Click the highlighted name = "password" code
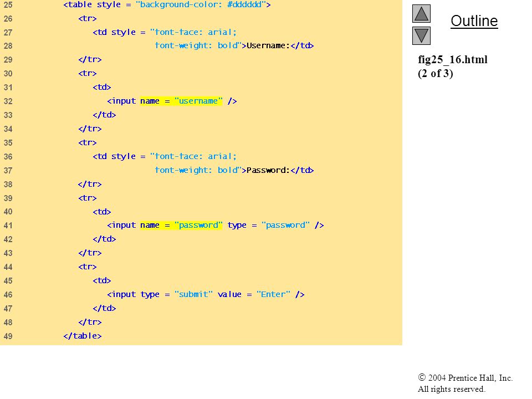The width and height of the screenshot is (532, 399). point(181,225)
